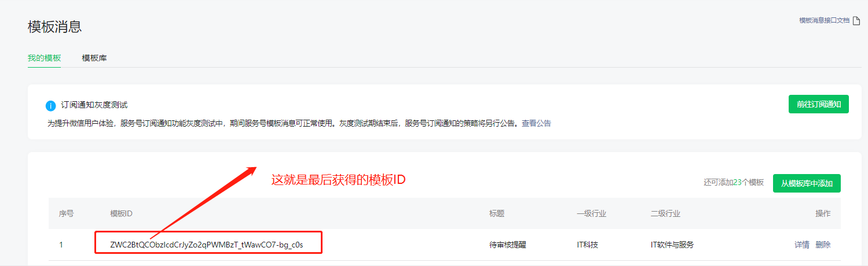Screen dimensions: 868x266
Task: Click the 还可添加23个模板 quota text
Action: (x=734, y=183)
